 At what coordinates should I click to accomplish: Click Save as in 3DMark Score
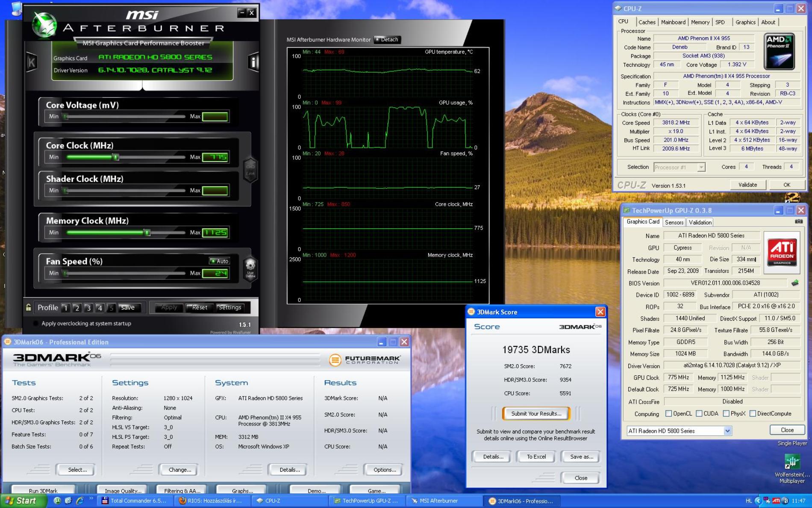[x=581, y=457]
